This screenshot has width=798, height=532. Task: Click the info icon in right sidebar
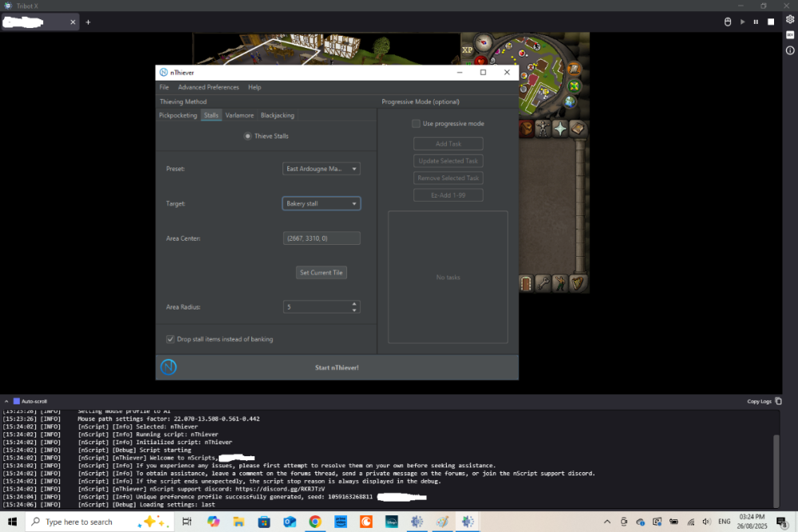pyautogui.click(x=790, y=50)
